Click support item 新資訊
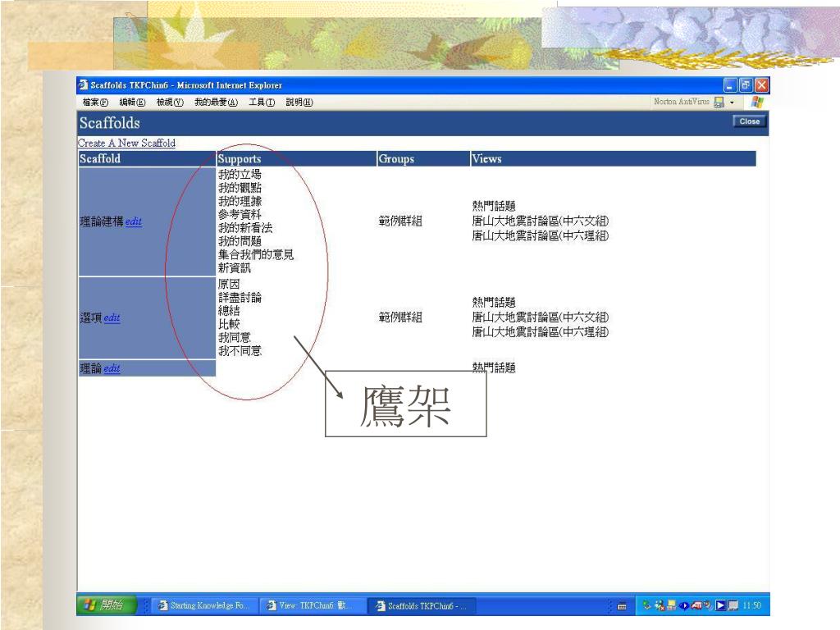The width and height of the screenshot is (840, 630). coord(234,268)
